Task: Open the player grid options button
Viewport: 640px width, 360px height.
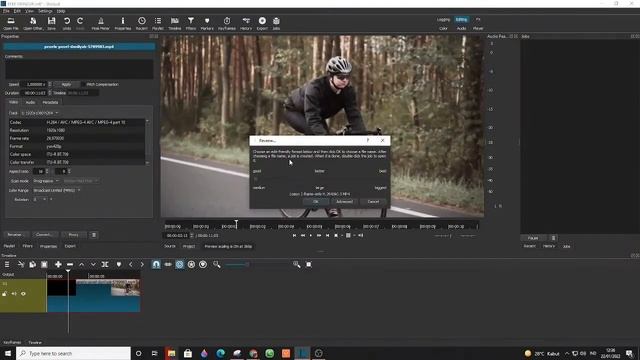Action: tap(348, 236)
